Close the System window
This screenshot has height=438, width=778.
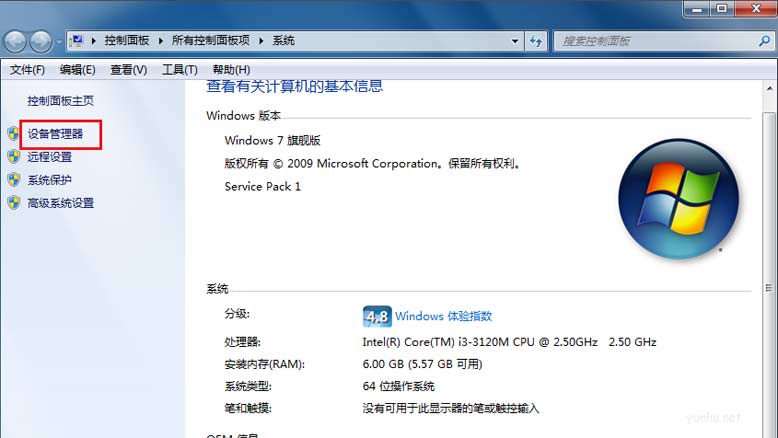pos(756,8)
